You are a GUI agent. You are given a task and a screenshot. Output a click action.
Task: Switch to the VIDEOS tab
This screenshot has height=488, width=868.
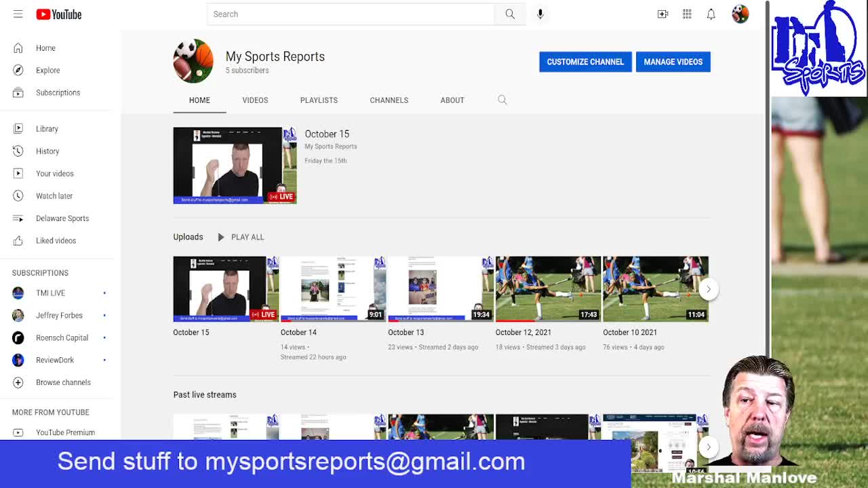point(255,100)
